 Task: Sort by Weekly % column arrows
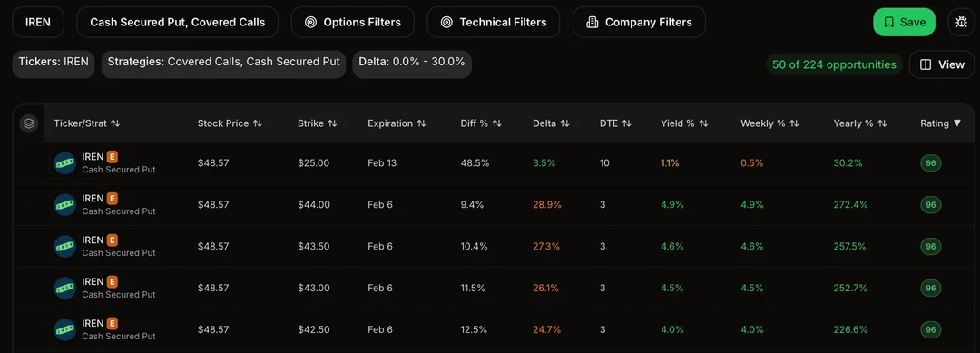(x=794, y=123)
